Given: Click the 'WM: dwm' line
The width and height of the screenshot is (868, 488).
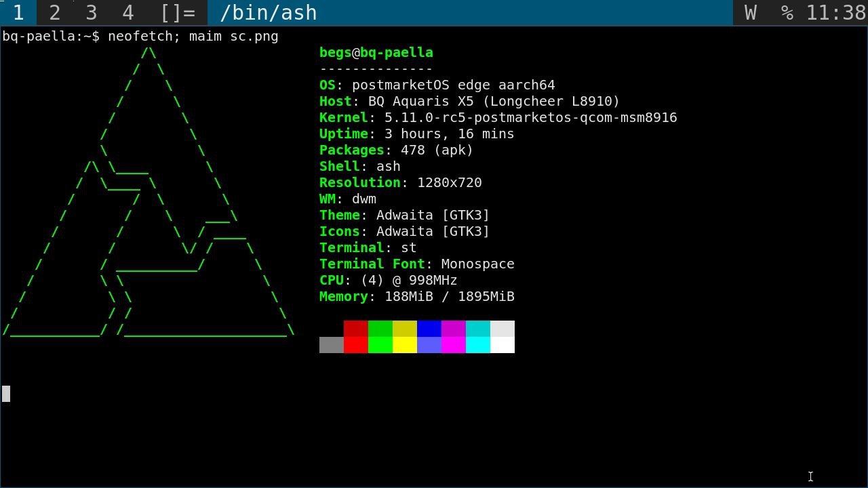Looking at the screenshot, I should (348, 199).
